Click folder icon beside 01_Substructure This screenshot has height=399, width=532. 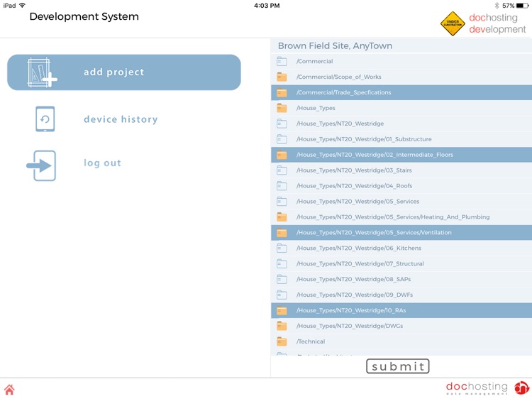[282, 139]
